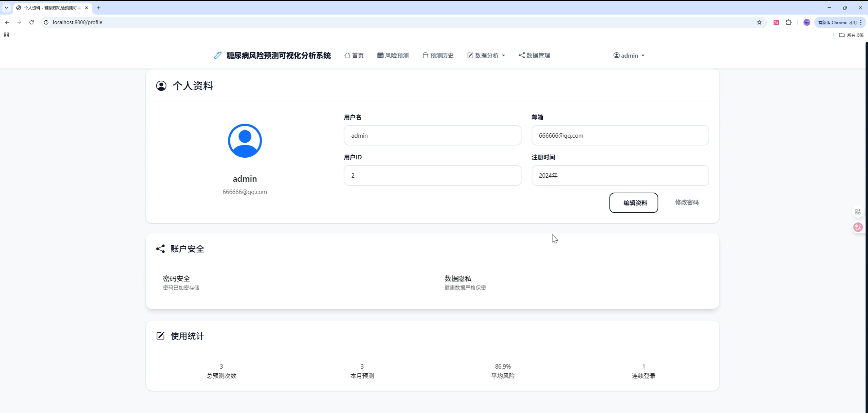Viewport: 868px width, 413px height.
Task: Click the blue admin avatar icon
Action: coord(245,141)
